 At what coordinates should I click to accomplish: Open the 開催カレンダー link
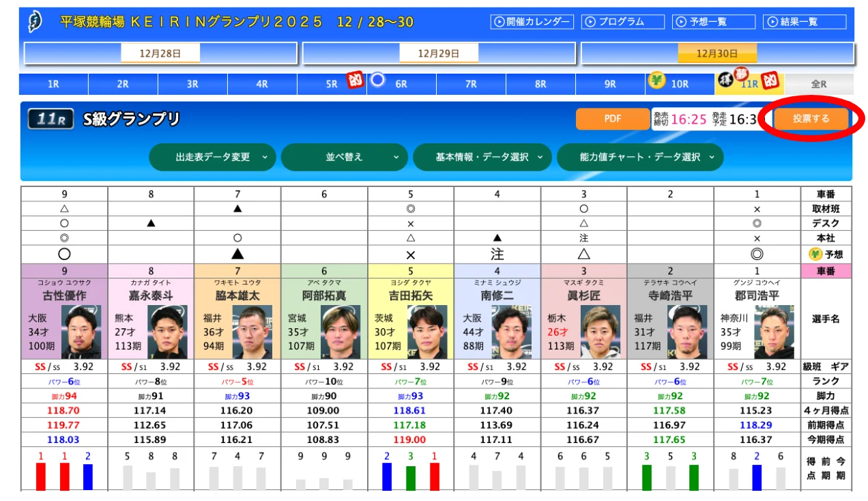[532, 22]
